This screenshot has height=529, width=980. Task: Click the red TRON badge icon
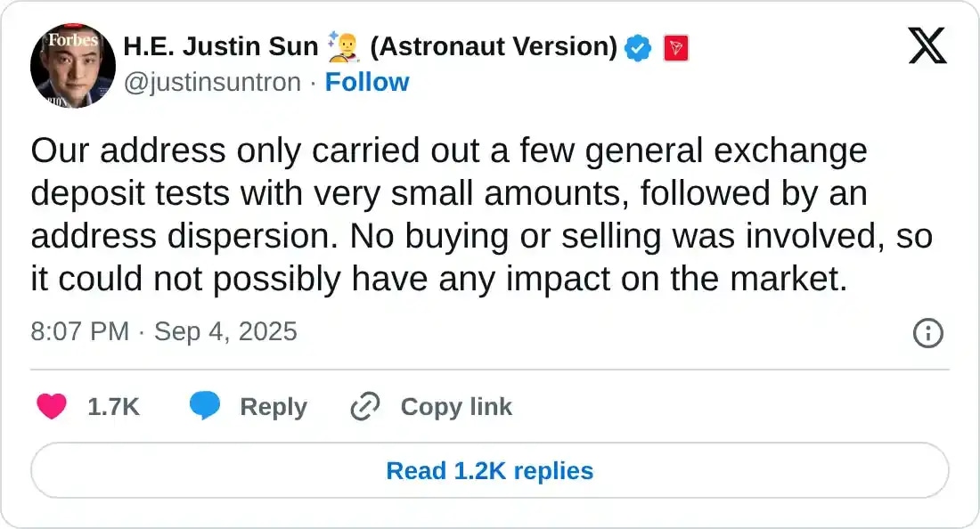tap(677, 48)
